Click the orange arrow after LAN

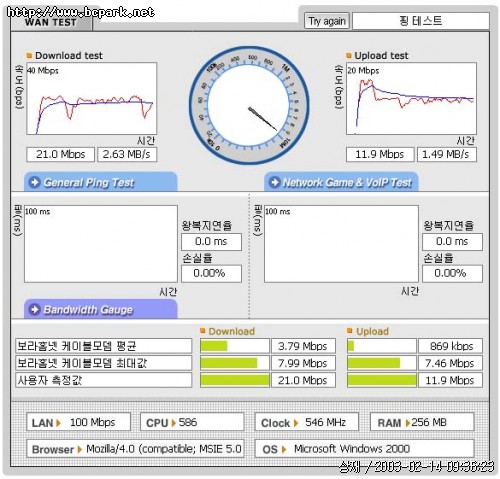point(58,423)
